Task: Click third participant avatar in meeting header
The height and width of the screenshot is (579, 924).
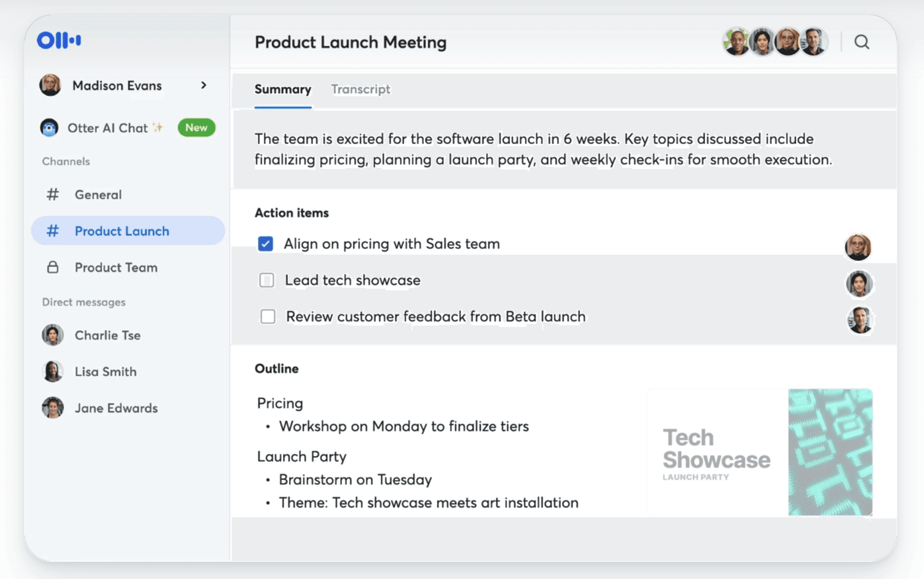Action: point(788,42)
